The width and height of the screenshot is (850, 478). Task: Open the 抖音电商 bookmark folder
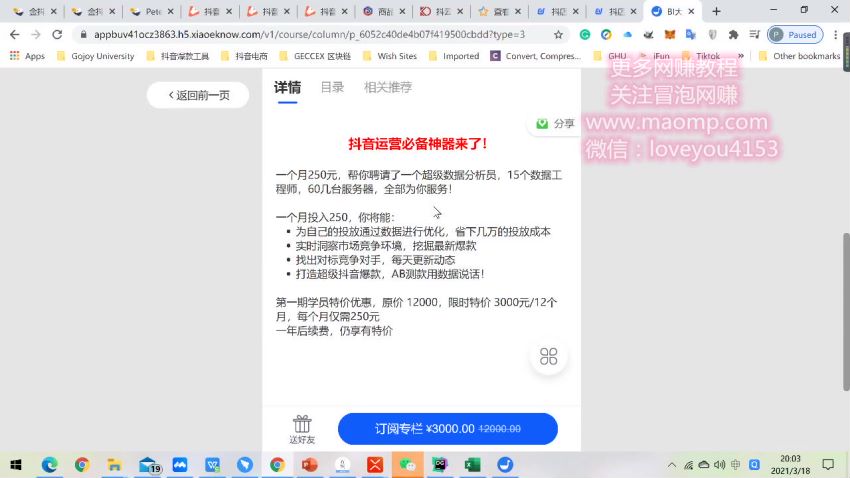click(x=244, y=56)
